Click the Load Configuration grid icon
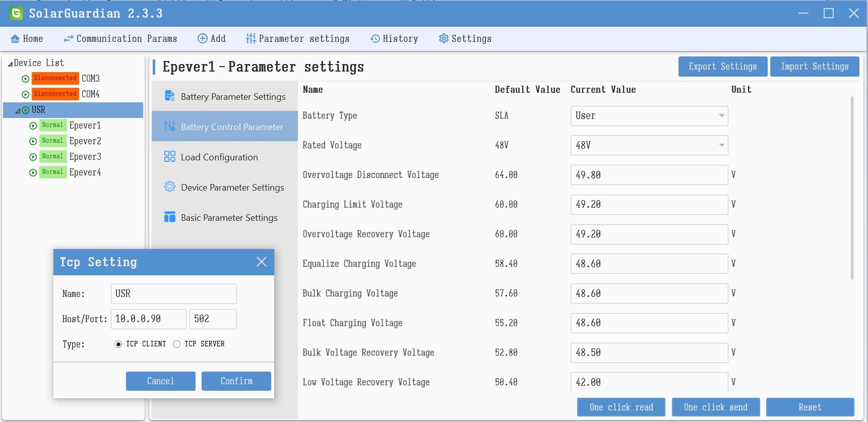Image resolution: width=868 pixels, height=422 pixels. tap(170, 157)
